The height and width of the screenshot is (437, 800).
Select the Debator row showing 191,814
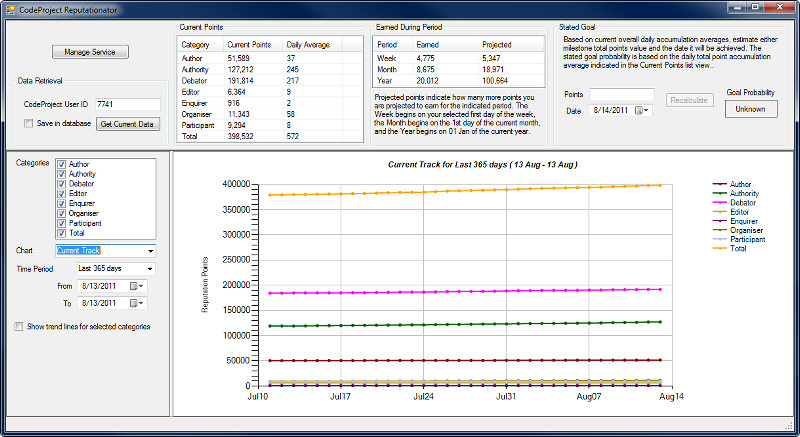pyautogui.click(x=270, y=81)
